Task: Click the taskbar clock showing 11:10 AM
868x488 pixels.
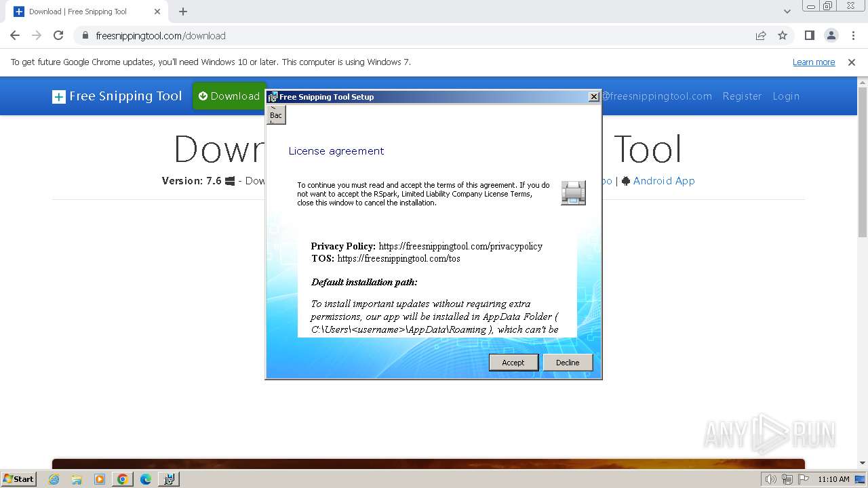Action: (833, 479)
